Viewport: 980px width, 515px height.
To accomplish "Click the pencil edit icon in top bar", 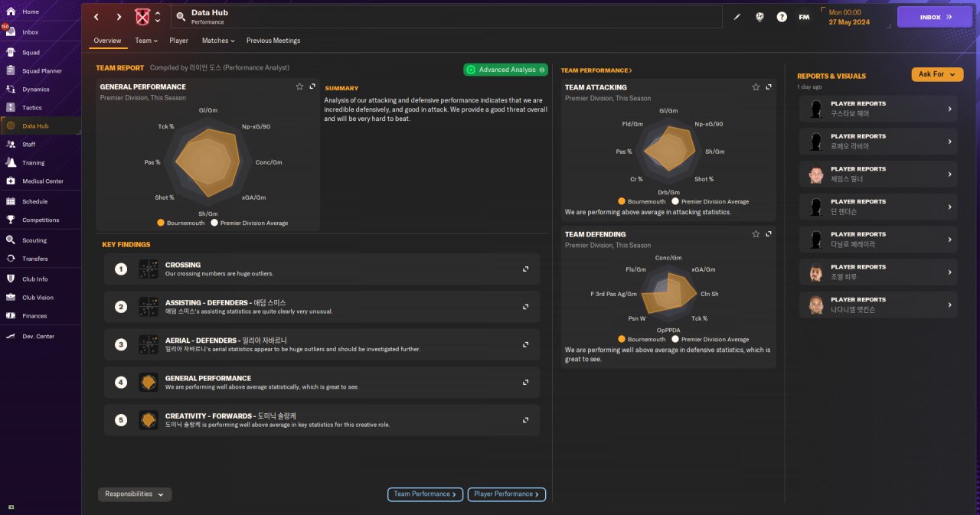I will 737,16.
